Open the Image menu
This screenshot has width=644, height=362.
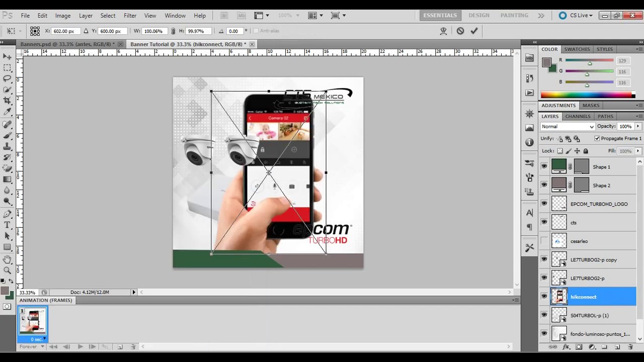(x=63, y=16)
